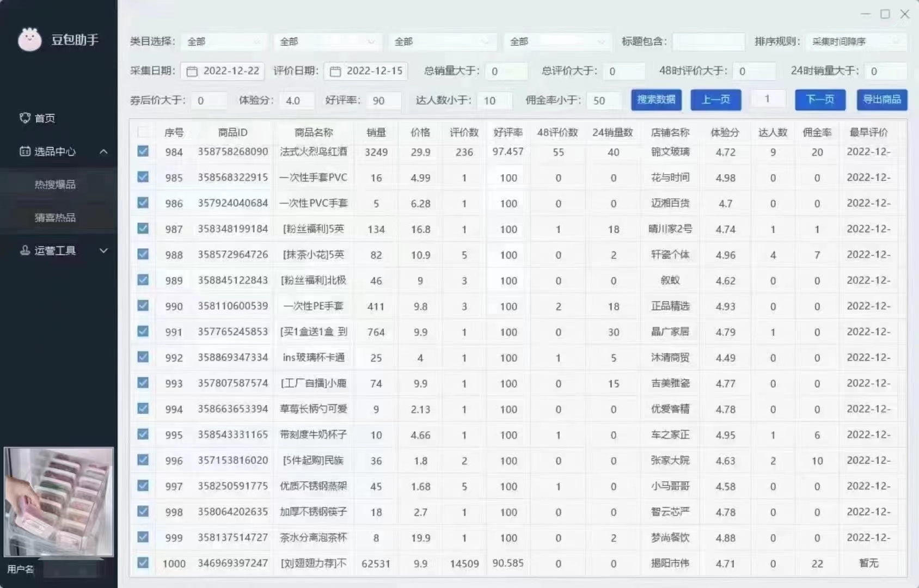Click the 豆包助手 pink logo icon
The image size is (919, 588).
coord(29,40)
